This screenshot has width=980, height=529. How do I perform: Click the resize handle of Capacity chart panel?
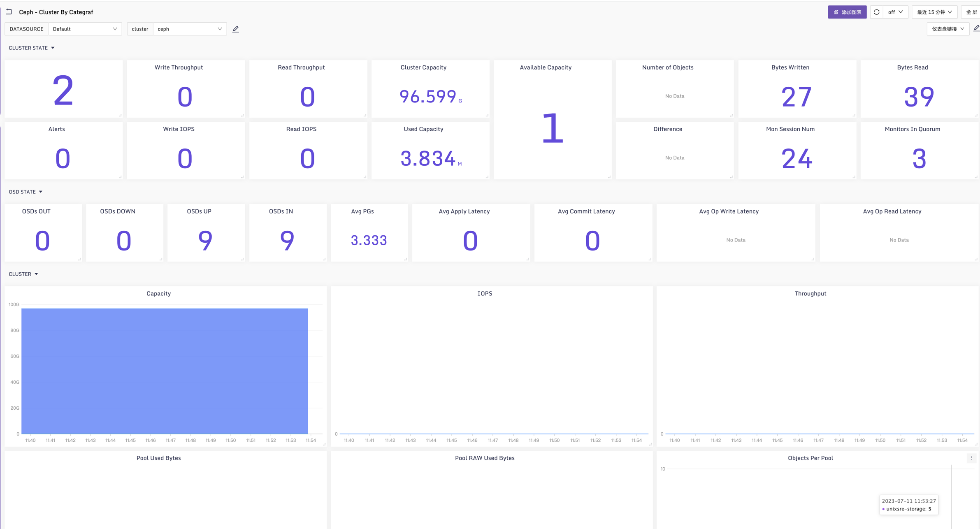(x=324, y=444)
